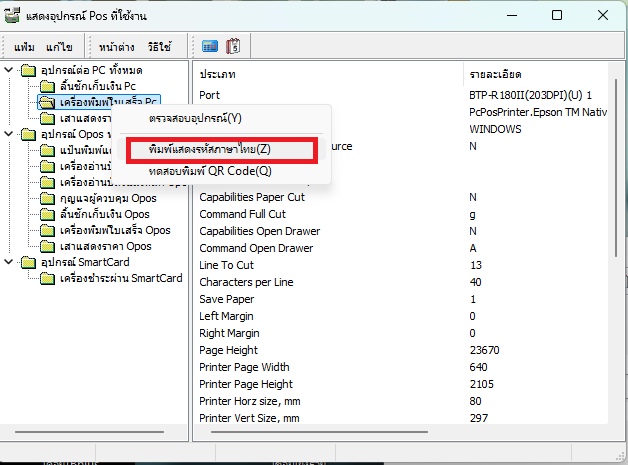This screenshot has width=628, height=465.
Task: Collapse the อุปกรณ์ต่อ PC ทั้งหมด tree node
Action: point(9,70)
